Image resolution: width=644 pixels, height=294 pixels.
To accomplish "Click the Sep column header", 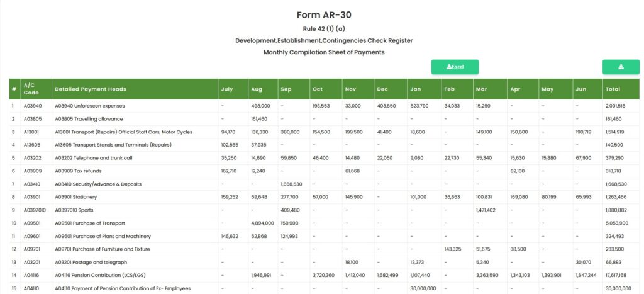I will point(294,89).
